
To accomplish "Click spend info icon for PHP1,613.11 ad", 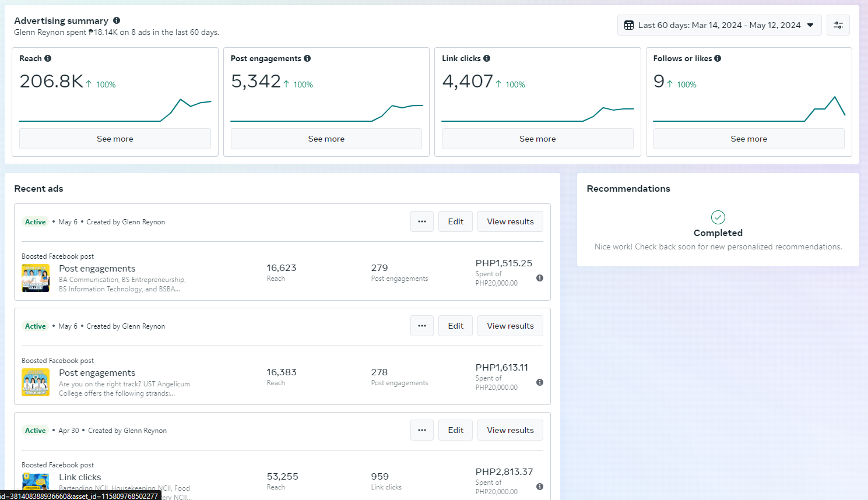I will click(x=540, y=382).
